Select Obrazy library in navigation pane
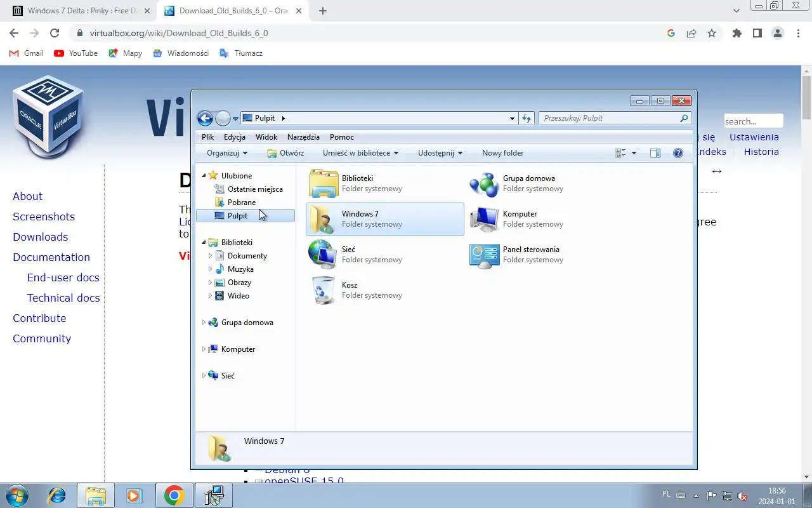 pos(239,283)
